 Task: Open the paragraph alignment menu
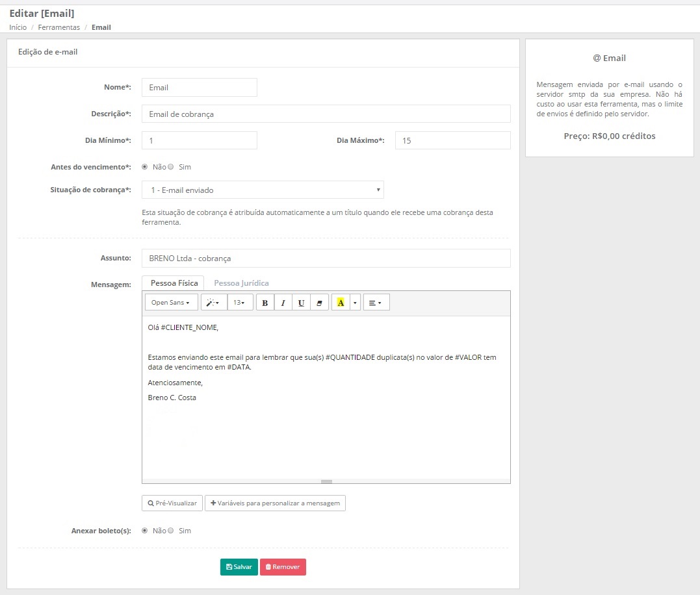click(376, 303)
